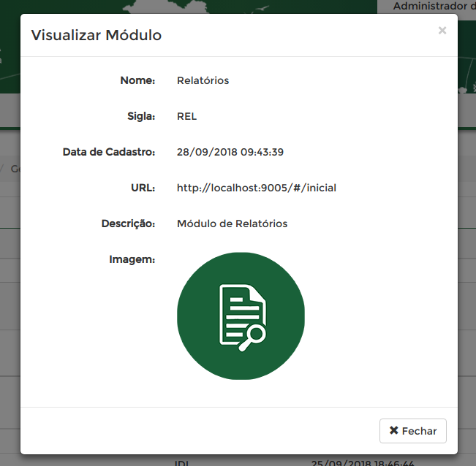Click the Visualizar Módulo title

pos(97,35)
